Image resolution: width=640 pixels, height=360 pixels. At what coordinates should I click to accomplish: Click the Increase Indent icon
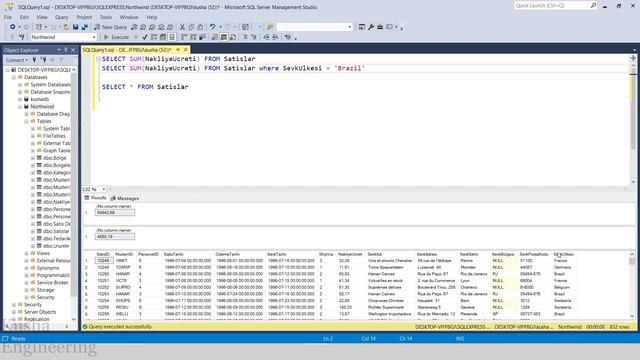click(276, 37)
